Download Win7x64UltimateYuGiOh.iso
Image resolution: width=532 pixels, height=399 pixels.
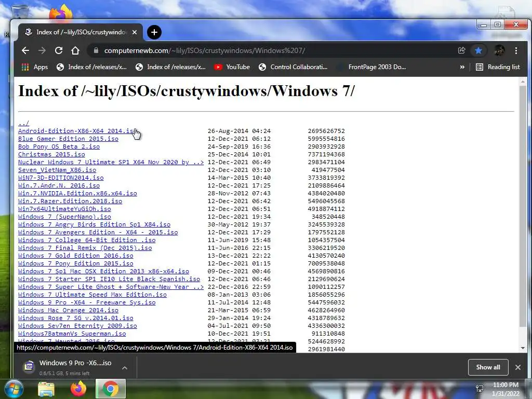[64, 209]
